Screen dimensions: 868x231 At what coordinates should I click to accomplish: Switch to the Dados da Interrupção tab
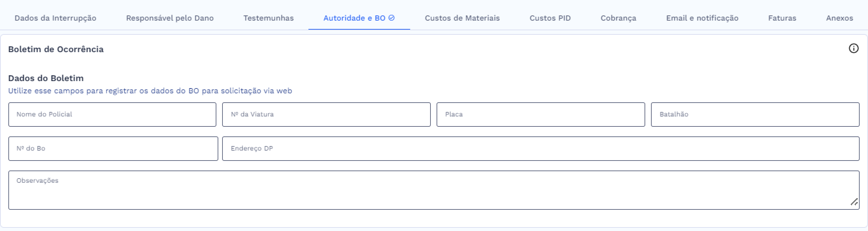point(56,18)
